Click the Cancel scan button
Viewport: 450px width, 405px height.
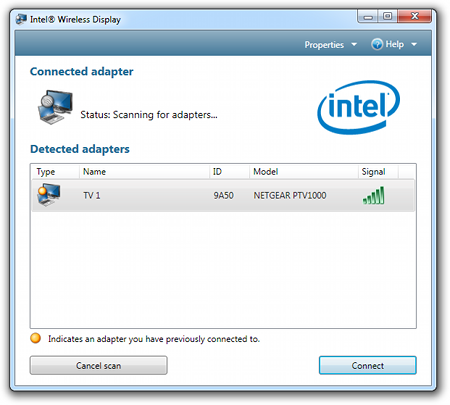(x=99, y=365)
